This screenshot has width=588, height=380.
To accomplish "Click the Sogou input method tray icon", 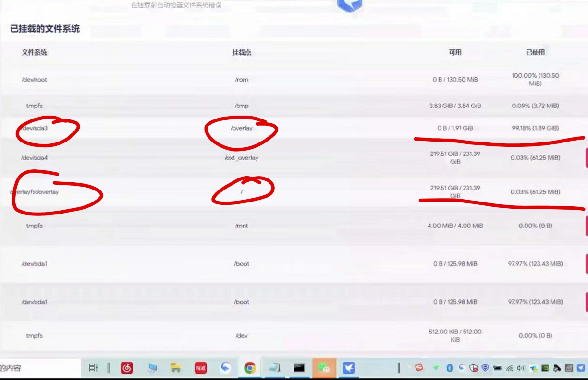I will point(419,368).
